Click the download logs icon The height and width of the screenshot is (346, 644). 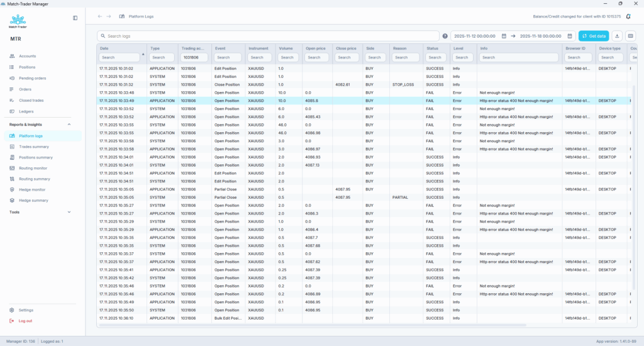point(617,36)
